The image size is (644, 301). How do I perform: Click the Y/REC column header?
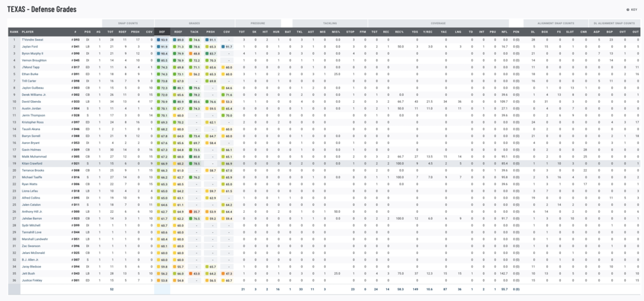428,32
